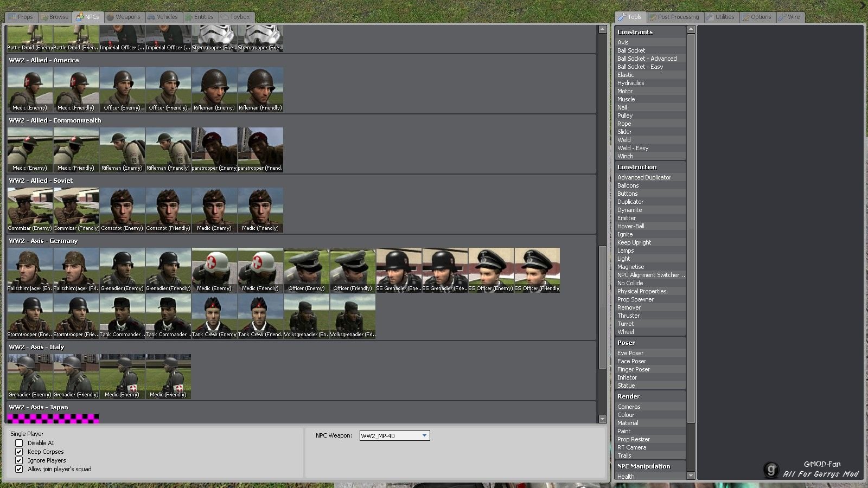The image size is (868, 488).
Task: Spawn the German Officer (Friendly) NPC
Action: [x=353, y=270]
